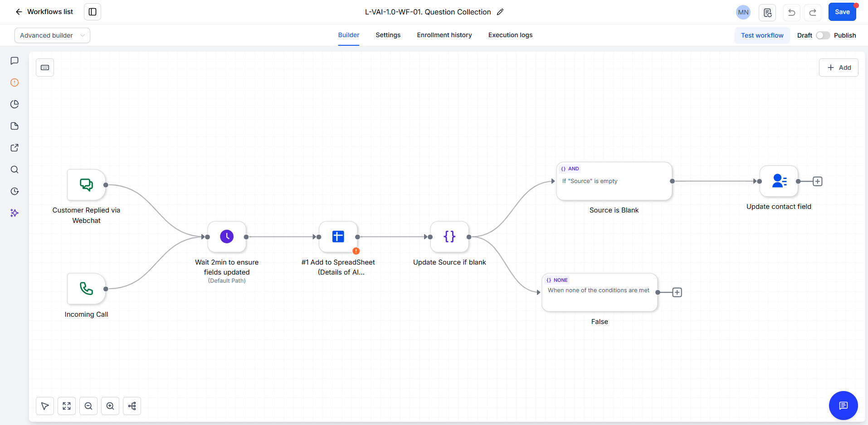Viewport: 868px width, 425px height.
Task: Redo the last change
Action: tap(813, 12)
